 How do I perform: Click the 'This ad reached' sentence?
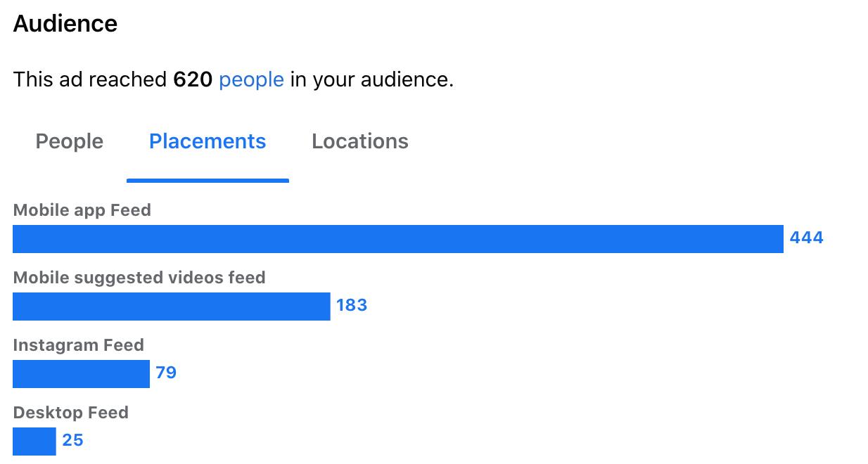coord(234,79)
